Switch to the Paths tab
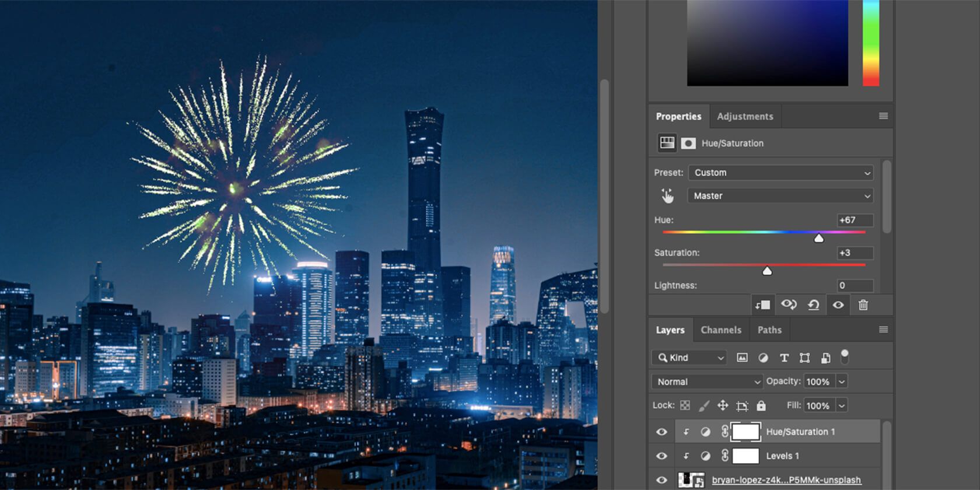The height and width of the screenshot is (490, 980). click(x=769, y=330)
